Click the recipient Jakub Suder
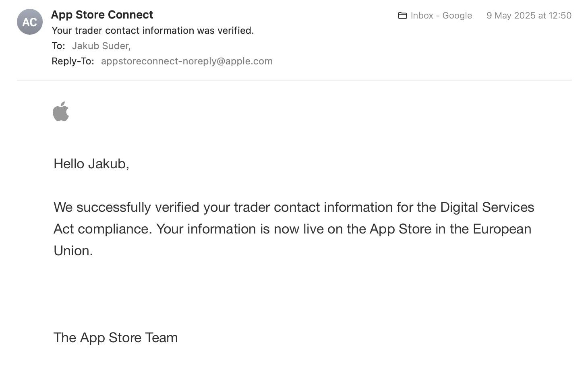The height and width of the screenshot is (372, 588). [101, 46]
